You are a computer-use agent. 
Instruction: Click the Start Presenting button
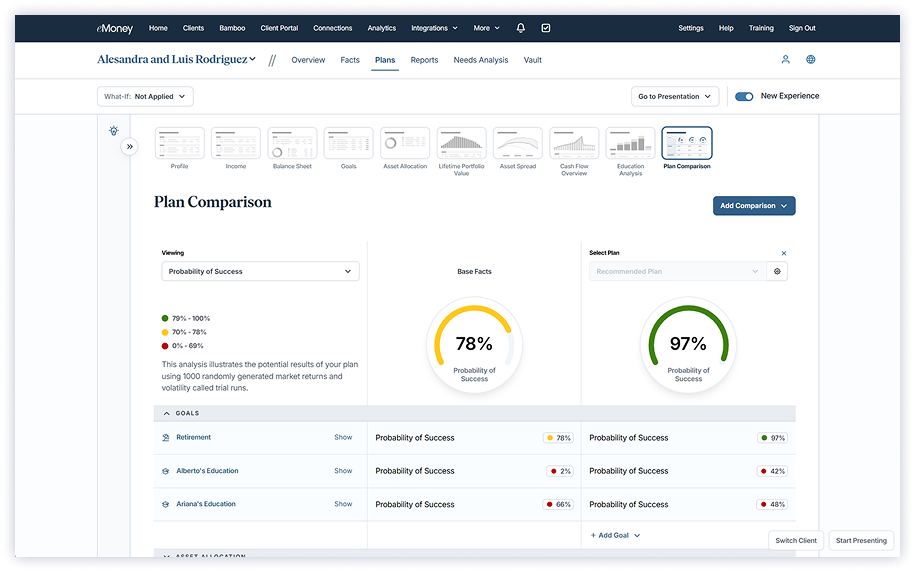point(860,540)
